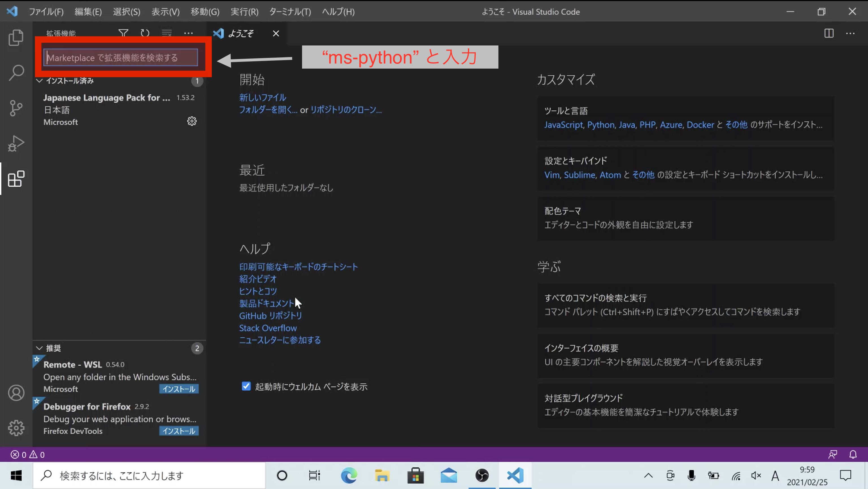Open the Search view in activity bar
The image size is (868, 489).
coord(16,73)
